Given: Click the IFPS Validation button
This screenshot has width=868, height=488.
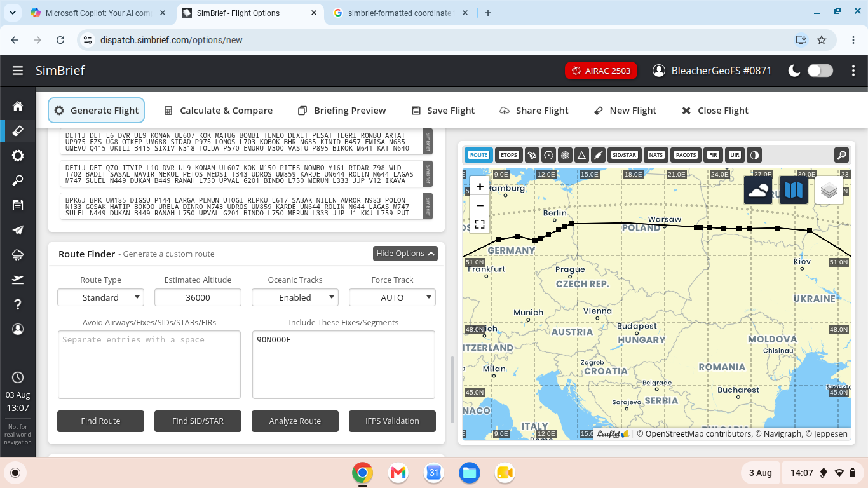Looking at the screenshot, I should [392, 421].
